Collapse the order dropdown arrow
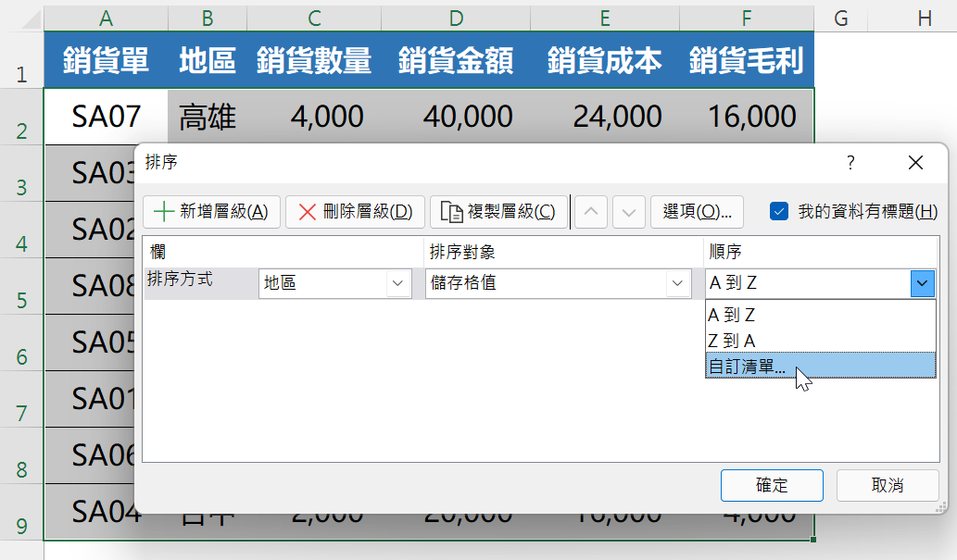957x560 pixels. click(x=922, y=283)
